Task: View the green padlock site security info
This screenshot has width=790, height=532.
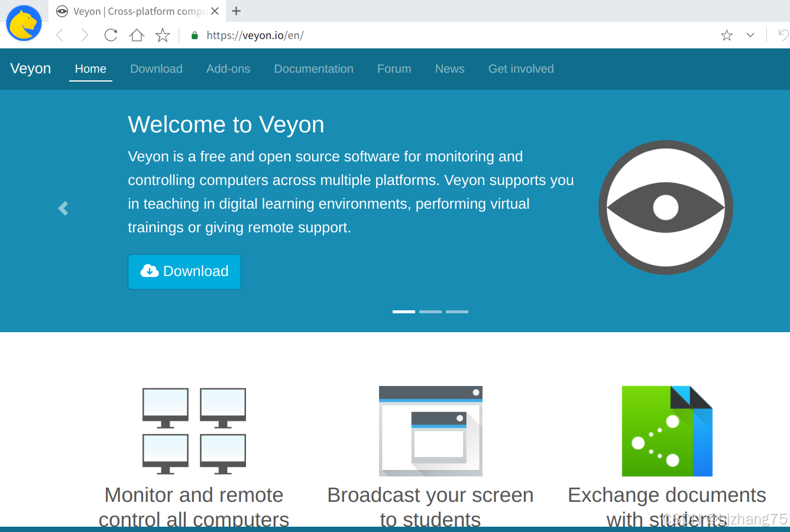Action: click(x=195, y=35)
